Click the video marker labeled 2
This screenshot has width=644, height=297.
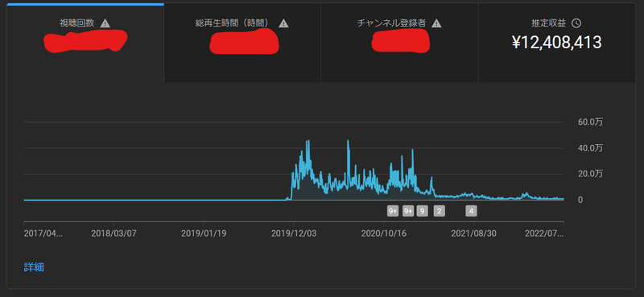tap(439, 211)
